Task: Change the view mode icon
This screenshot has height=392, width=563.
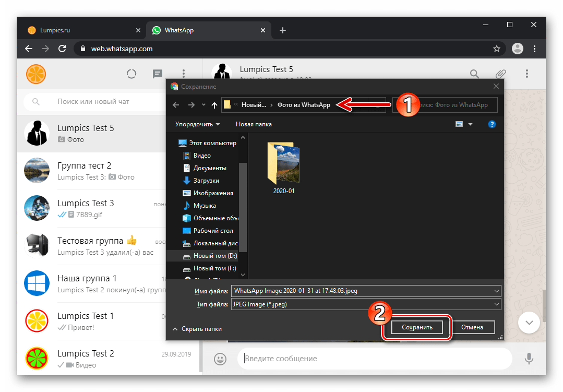Action: [459, 124]
